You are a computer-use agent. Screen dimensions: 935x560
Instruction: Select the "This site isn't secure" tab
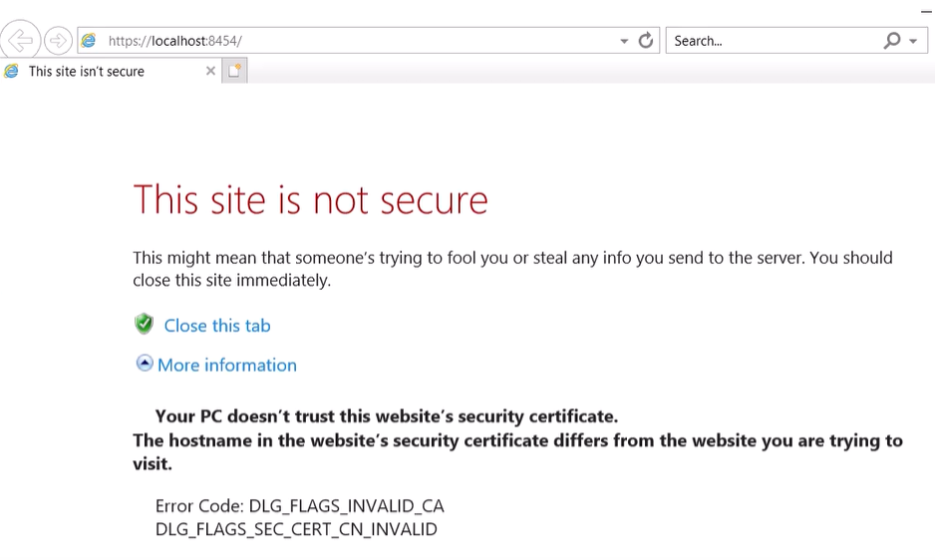pos(87,71)
